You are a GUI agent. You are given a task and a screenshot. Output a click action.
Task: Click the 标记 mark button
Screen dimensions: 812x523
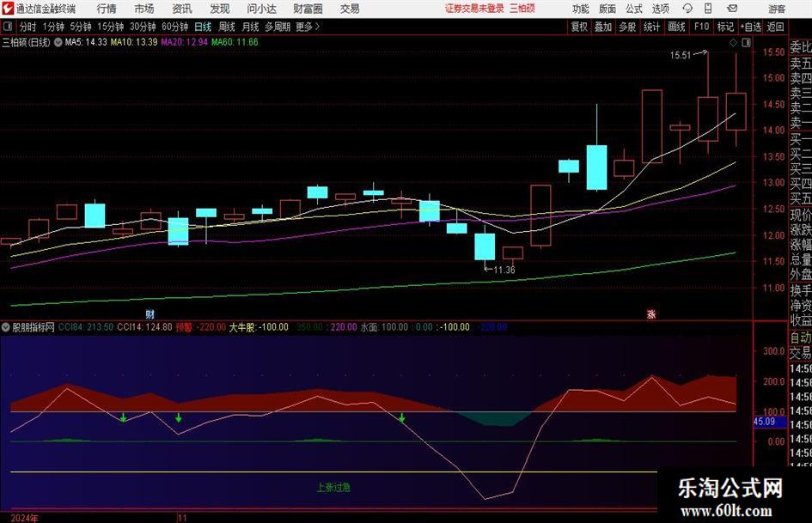[725, 27]
